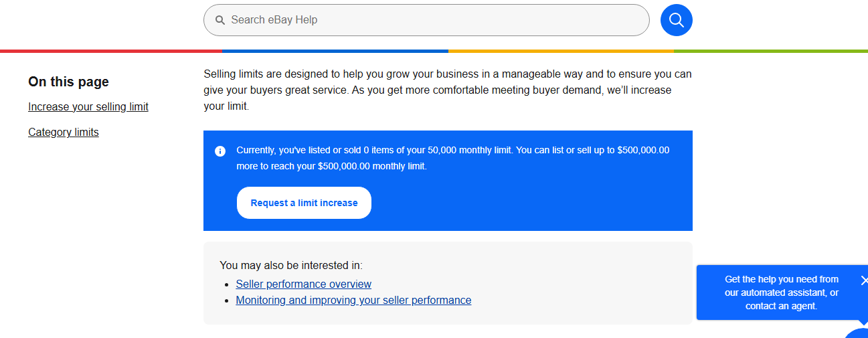Image resolution: width=868 pixels, height=338 pixels.
Task: Click the small magnifier inside the search box
Action: [x=220, y=20]
